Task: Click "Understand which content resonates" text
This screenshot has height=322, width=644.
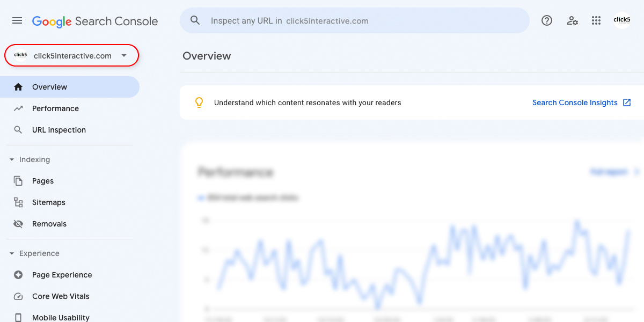Action: coord(308,103)
